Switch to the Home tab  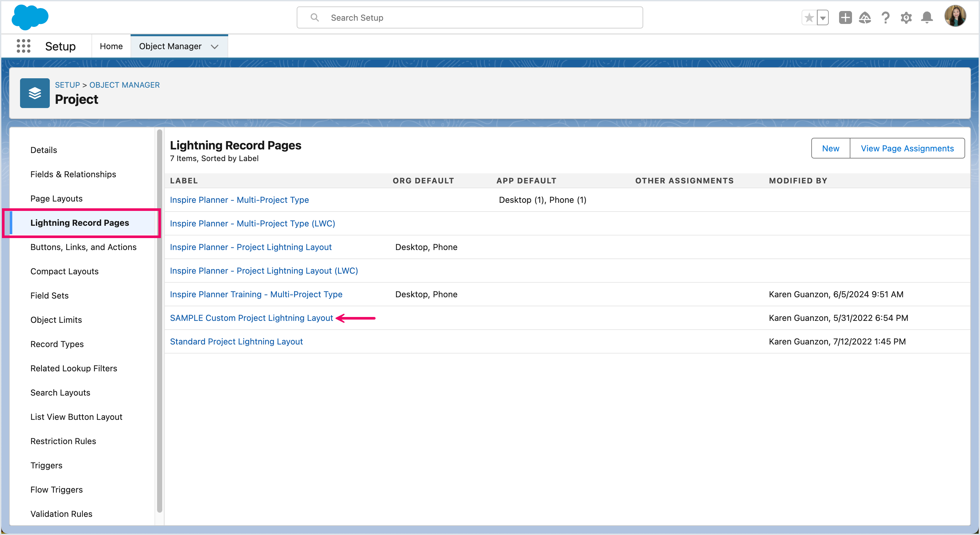[x=111, y=46]
